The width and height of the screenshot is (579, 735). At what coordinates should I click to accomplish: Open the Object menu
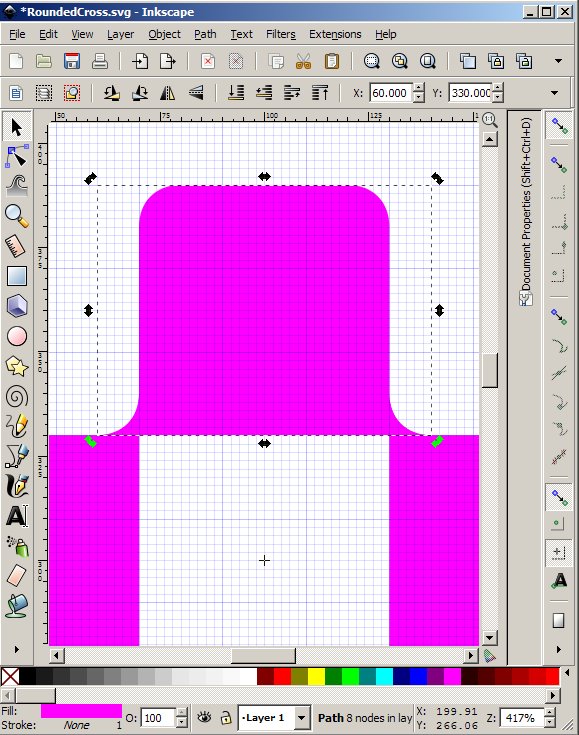click(x=165, y=34)
